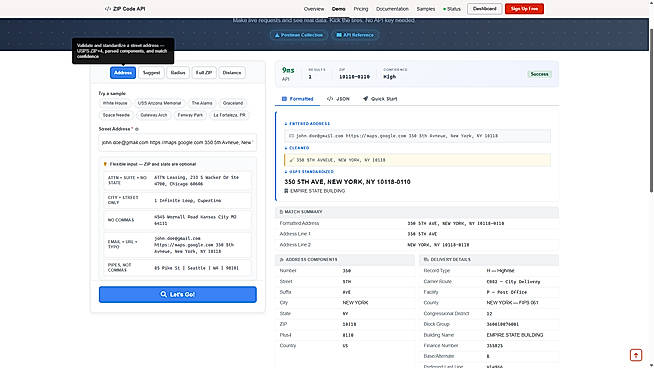The width and height of the screenshot is (654, 368).
Task: Select the CITY + STREET ONLY example
Action: tap(178, 200)
